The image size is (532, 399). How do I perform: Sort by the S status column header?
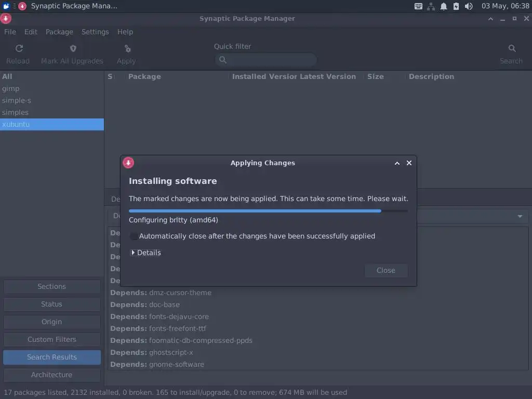point(110,77)
